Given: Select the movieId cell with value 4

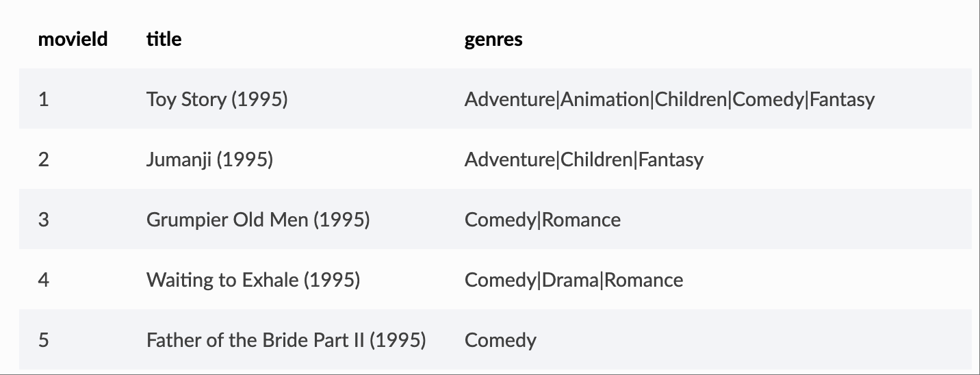Looking at the screenshot, I should click(x=44, y=280).
